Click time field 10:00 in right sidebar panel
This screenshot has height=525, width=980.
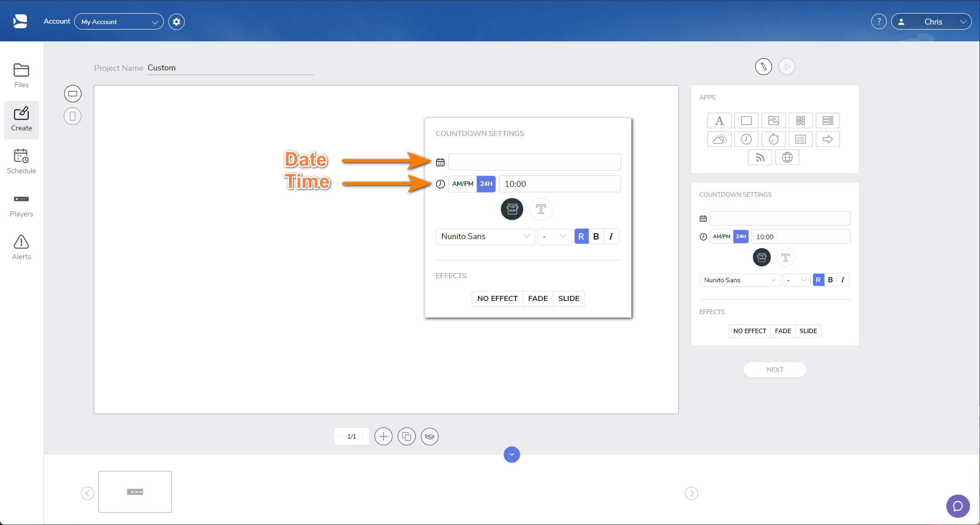[801, 237]
